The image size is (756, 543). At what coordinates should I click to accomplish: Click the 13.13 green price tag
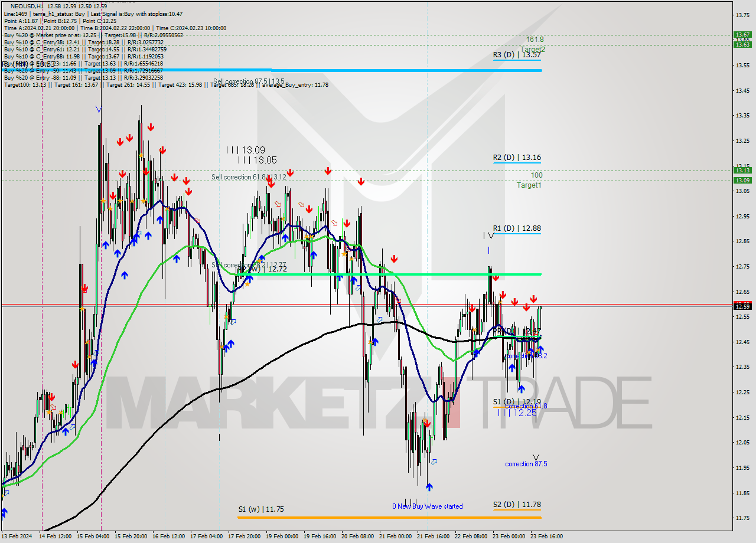tap(742, 171)
